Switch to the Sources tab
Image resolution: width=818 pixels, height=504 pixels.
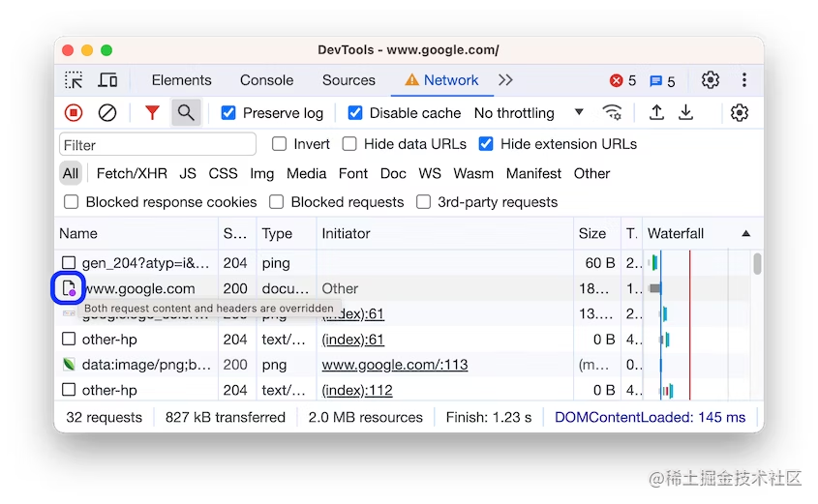tap(348, 80)
